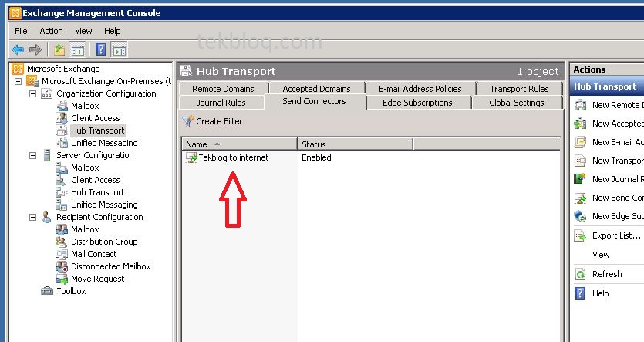Switch to the Journal Rules tab
This screenshot has height=342, width=644.
pyautogui.click(x=221, y=103)
